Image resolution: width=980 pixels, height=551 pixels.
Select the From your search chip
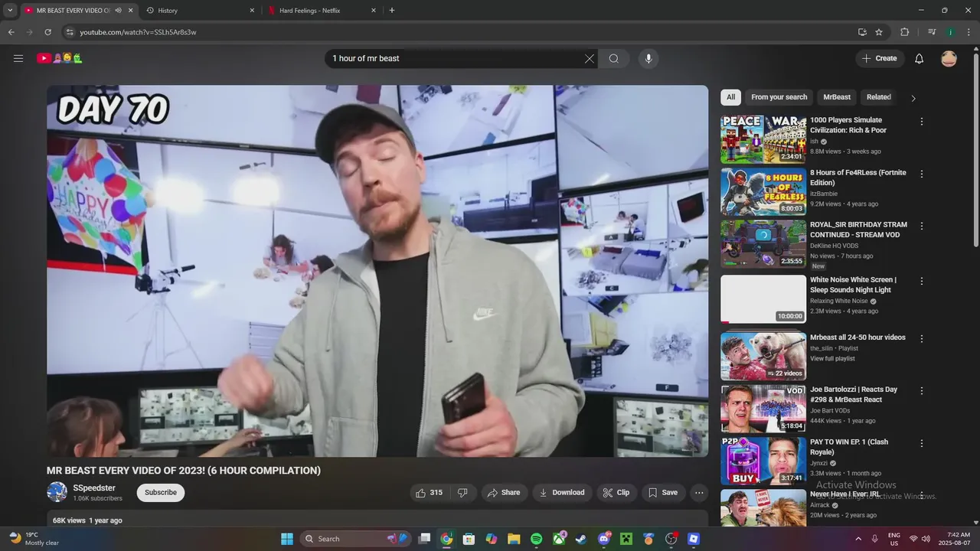779,97
